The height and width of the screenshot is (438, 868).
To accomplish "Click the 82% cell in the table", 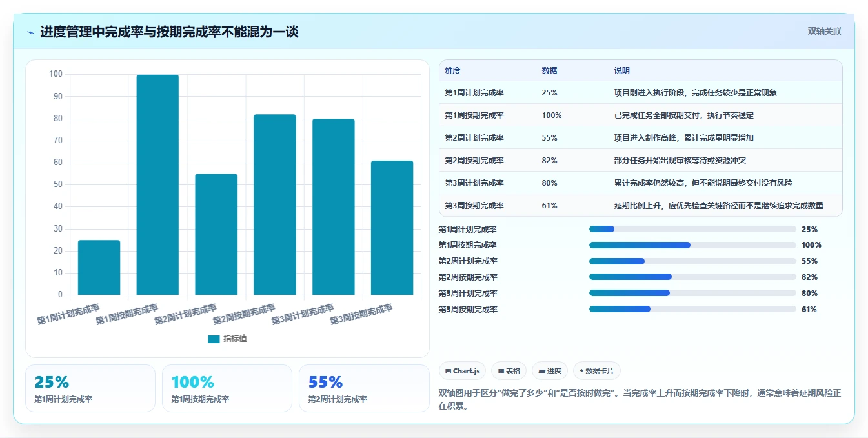I will pos(549,161).
